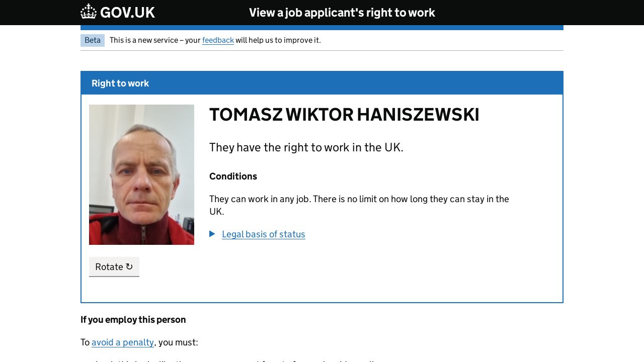Image resolution: width=644 pixels, height=362 pixels.
Task: Click the GOV.UK wordmark text
Action: coord(127,13)
